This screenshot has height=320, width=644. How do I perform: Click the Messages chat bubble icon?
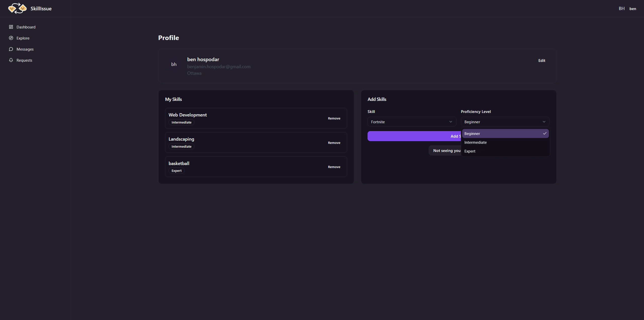click(x=11, y=49)
